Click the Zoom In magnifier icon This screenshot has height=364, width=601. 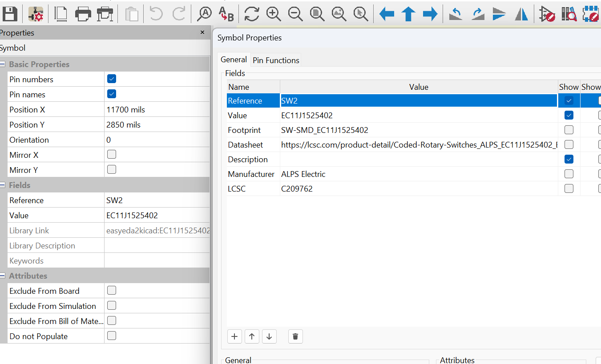[x=274, y=14]
